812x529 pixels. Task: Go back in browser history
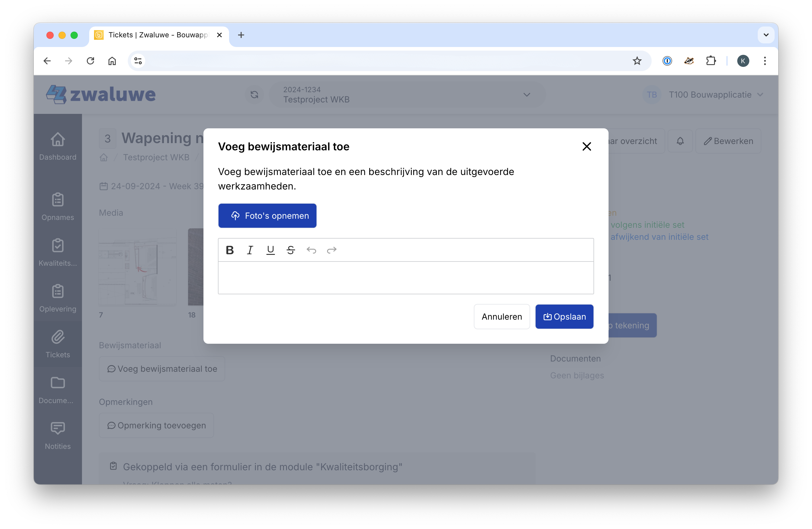pos(47,61)
